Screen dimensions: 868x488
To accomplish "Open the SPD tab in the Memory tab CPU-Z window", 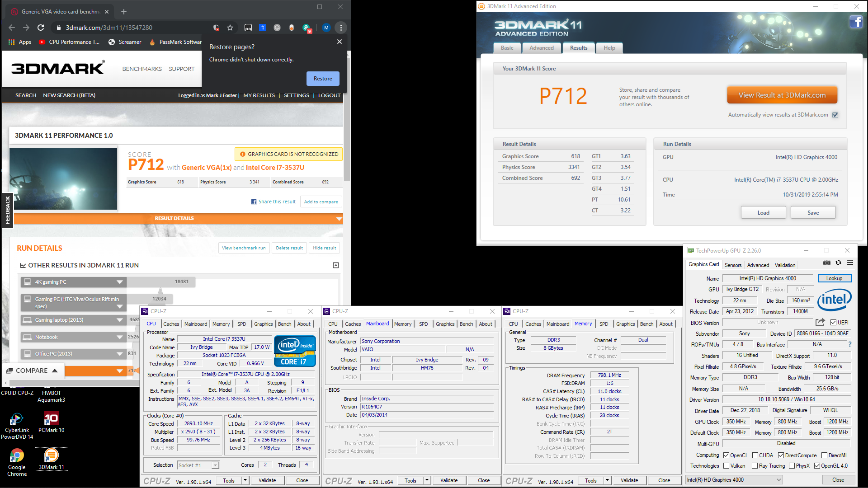I will click(x=604, y=324).
